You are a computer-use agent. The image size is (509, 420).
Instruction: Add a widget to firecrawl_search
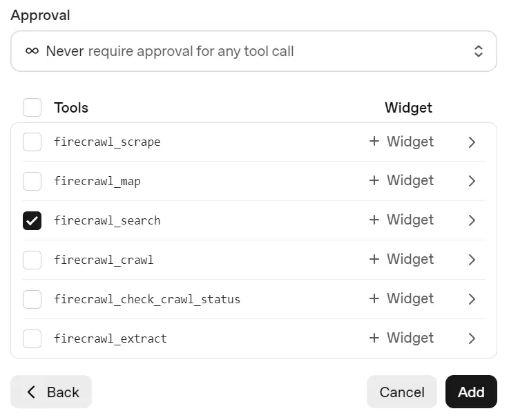pos(401,220)
